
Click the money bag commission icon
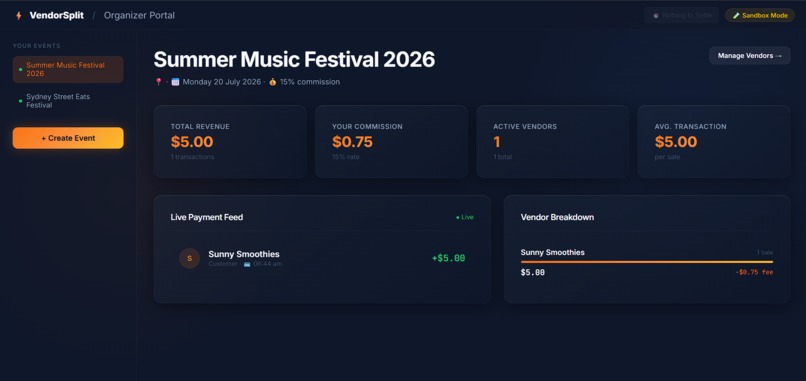click(x=272, y=82)
